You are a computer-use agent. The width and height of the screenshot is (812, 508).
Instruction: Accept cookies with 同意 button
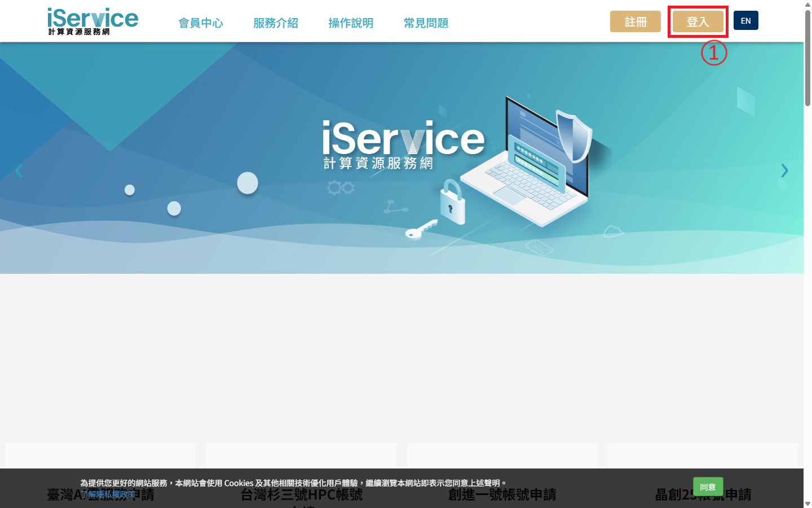tap(708, 487)
